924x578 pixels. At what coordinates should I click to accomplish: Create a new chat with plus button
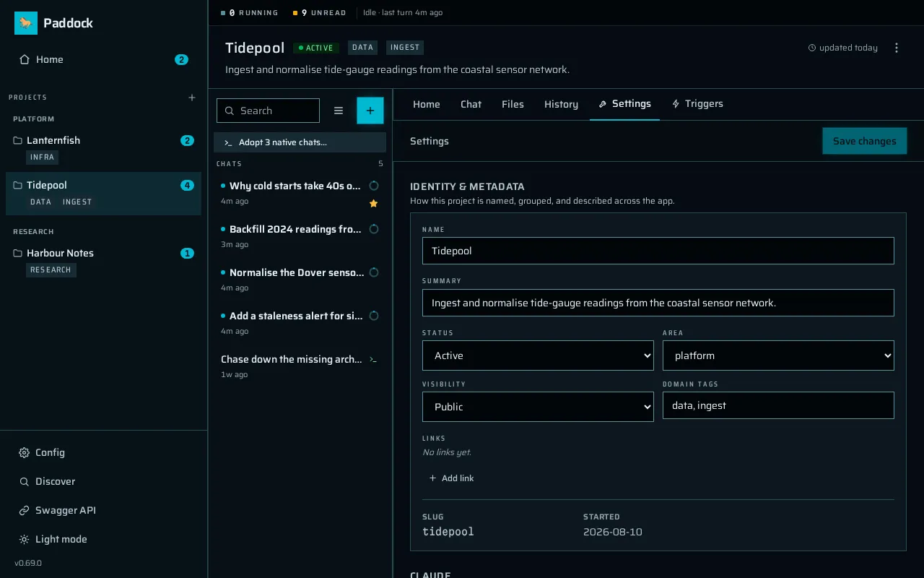click(370, 111)
